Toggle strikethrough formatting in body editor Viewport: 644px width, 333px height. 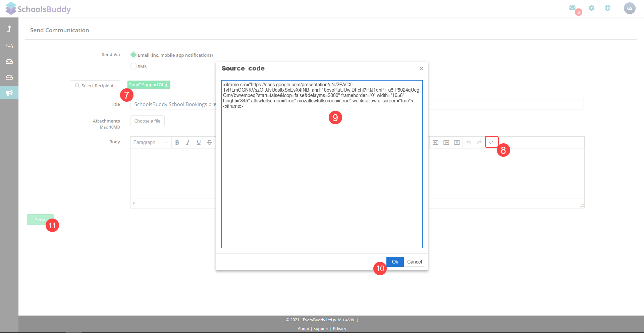pos(209,142)
